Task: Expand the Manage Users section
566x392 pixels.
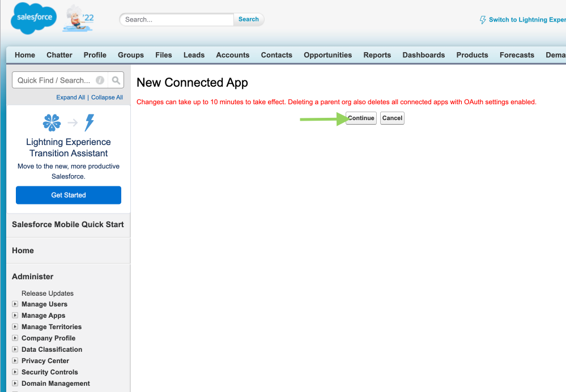Action: tap(15, 304)
